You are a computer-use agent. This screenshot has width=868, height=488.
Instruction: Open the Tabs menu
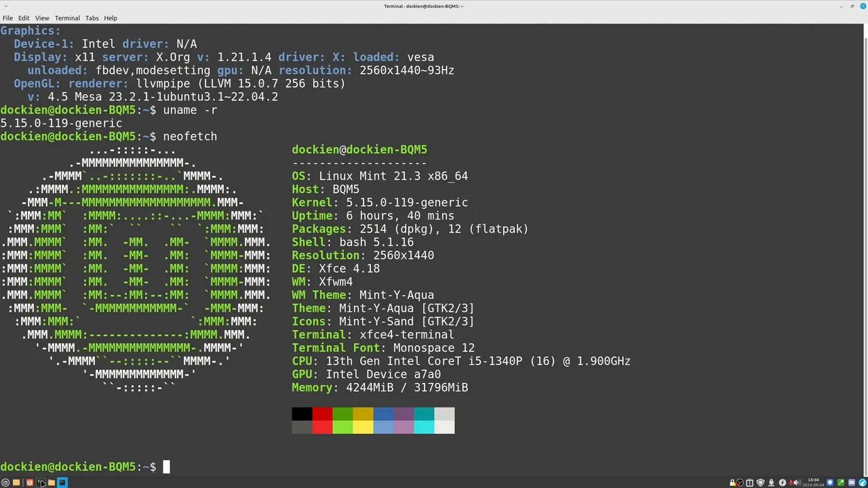[x=92, y=18]
